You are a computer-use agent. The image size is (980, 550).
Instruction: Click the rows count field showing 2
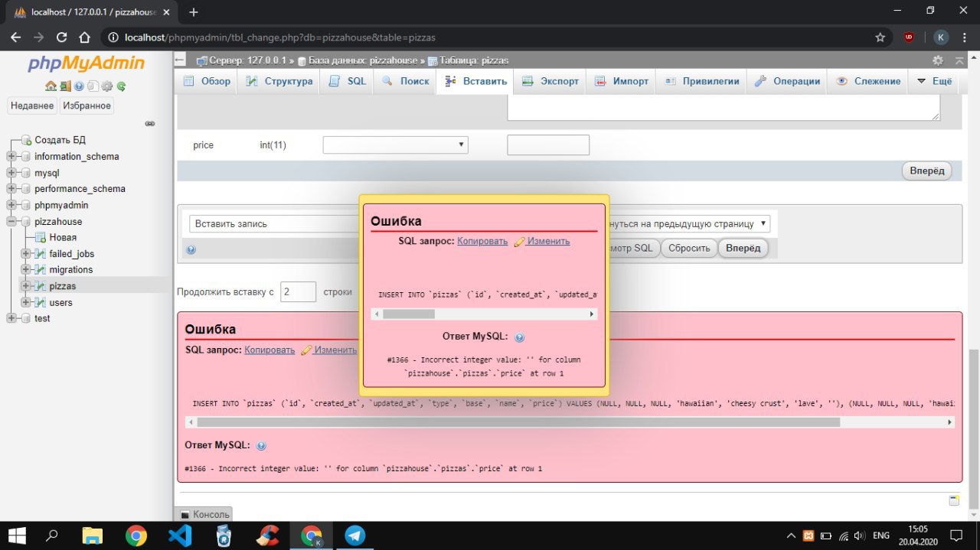(x=298, y=291)
